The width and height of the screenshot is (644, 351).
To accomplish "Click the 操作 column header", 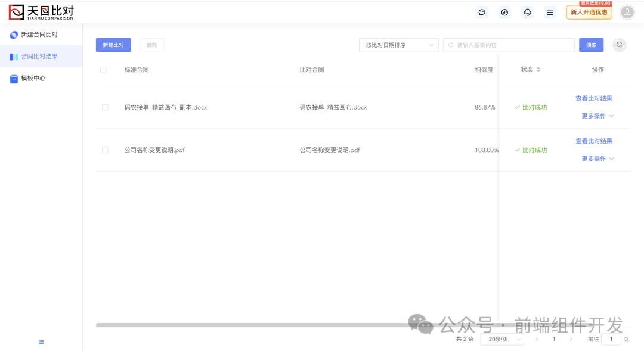I will (x=597, y=70).
